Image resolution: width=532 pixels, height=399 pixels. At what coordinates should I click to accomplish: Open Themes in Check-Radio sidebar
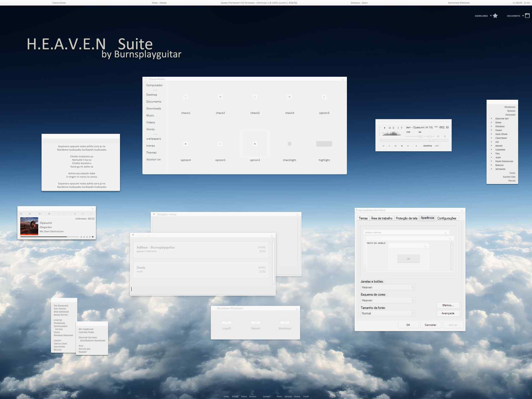tap(151, 153)
